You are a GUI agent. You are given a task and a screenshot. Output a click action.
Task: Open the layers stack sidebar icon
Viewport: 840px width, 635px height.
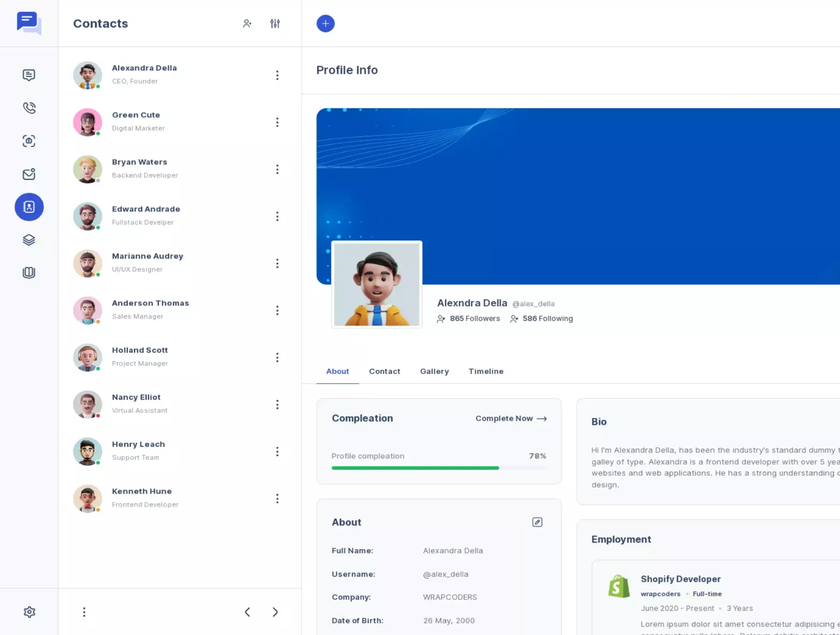point(29,240)
